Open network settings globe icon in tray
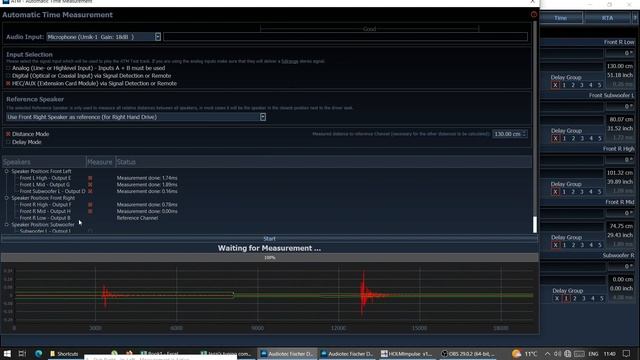 click(x=567, y=353)
